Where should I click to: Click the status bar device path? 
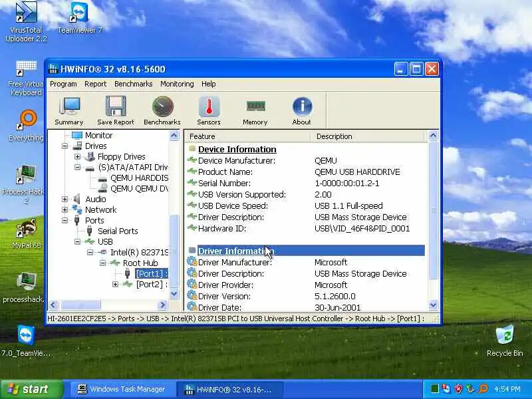(x=235, y=319)
